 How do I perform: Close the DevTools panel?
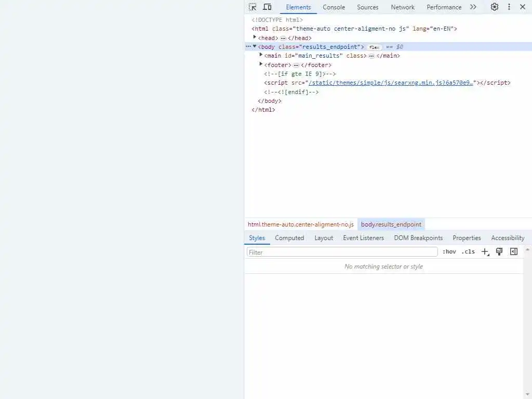pyautogui.click(x=523, y=7)
